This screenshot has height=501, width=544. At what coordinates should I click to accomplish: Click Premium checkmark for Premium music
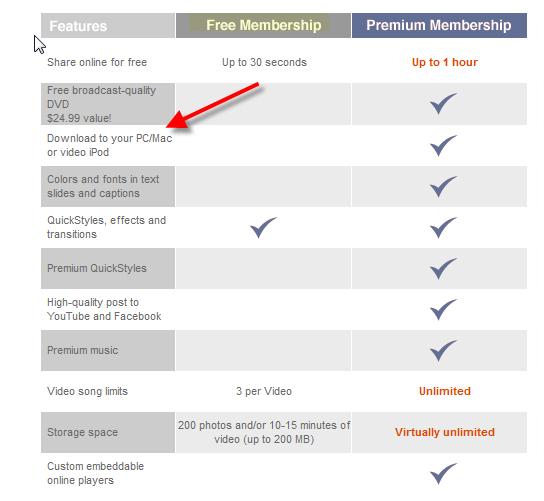[x=443, y=350]
